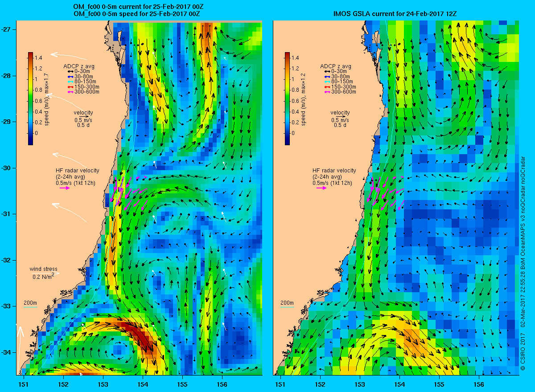Click '1.2' tick on right color bar

[x=296, y=69]
